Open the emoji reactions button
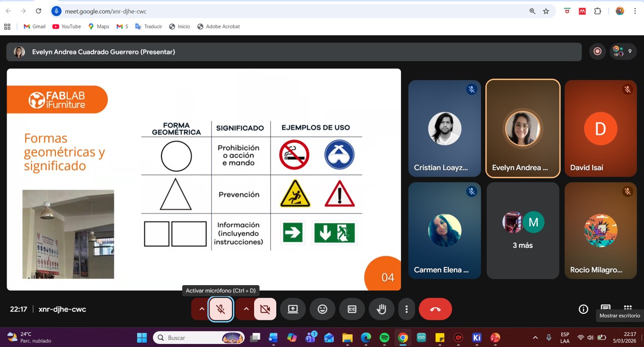 323,309
